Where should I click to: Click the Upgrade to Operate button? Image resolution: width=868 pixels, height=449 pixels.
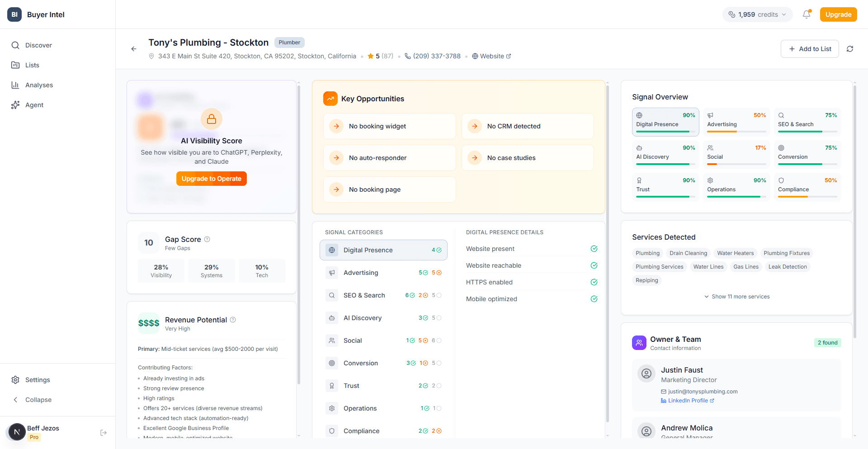[x=212, y=179]
